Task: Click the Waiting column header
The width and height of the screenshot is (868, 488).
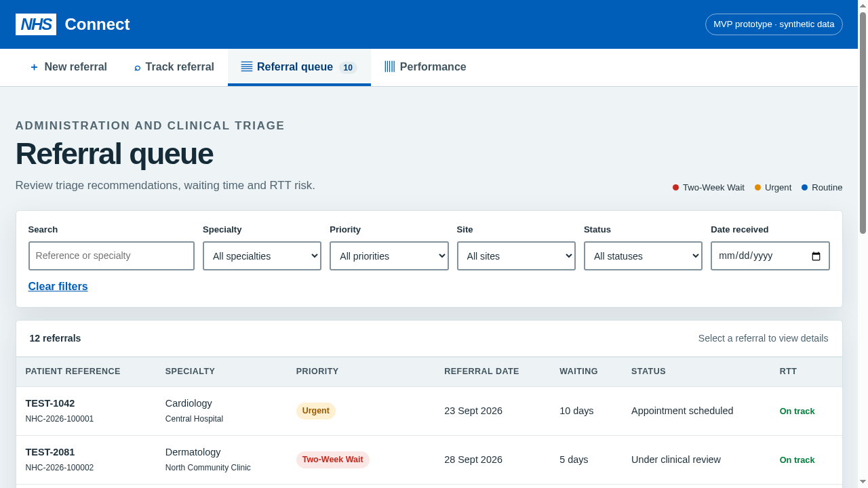Action: click(578, 371)
